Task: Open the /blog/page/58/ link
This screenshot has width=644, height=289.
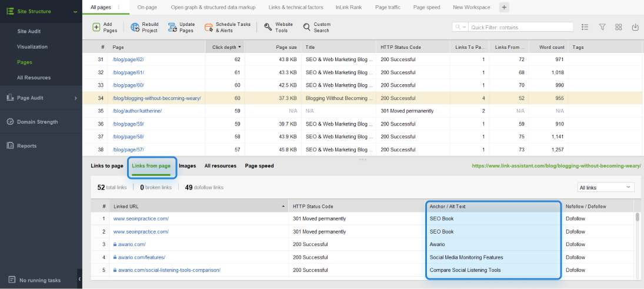Action: [128, 137]
